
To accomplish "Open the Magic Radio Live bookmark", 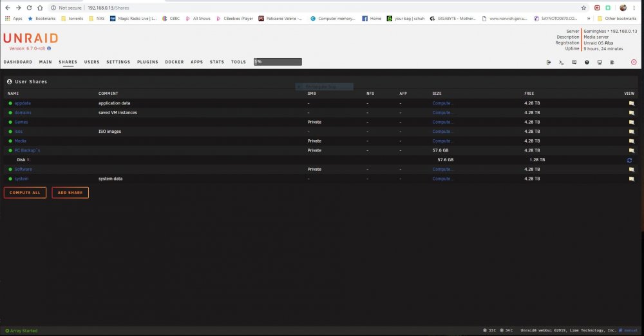I will point(133,19).
